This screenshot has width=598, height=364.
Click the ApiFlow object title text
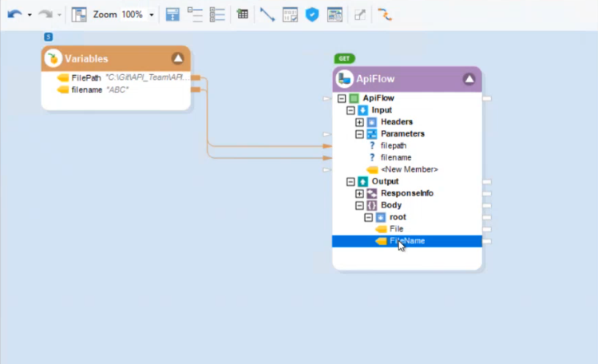click(x=375, y=79)
